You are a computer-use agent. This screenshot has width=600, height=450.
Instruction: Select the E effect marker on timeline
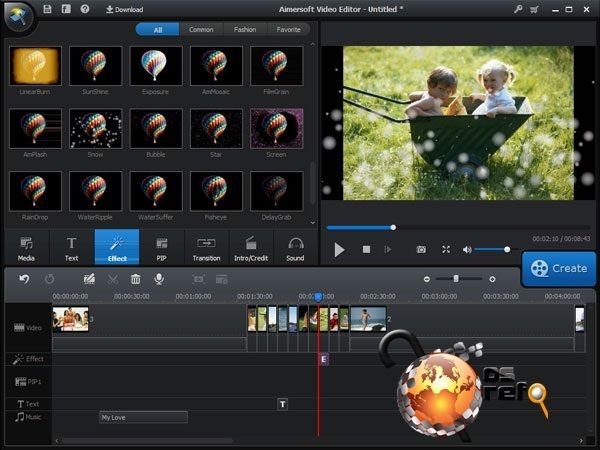[x=324, y=359]
